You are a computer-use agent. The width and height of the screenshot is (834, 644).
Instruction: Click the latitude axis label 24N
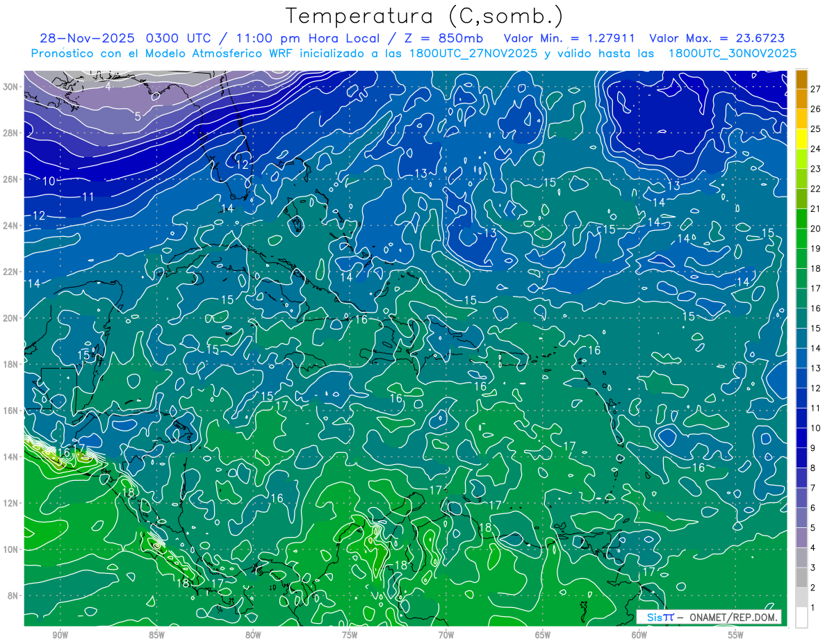click(10, 226)
